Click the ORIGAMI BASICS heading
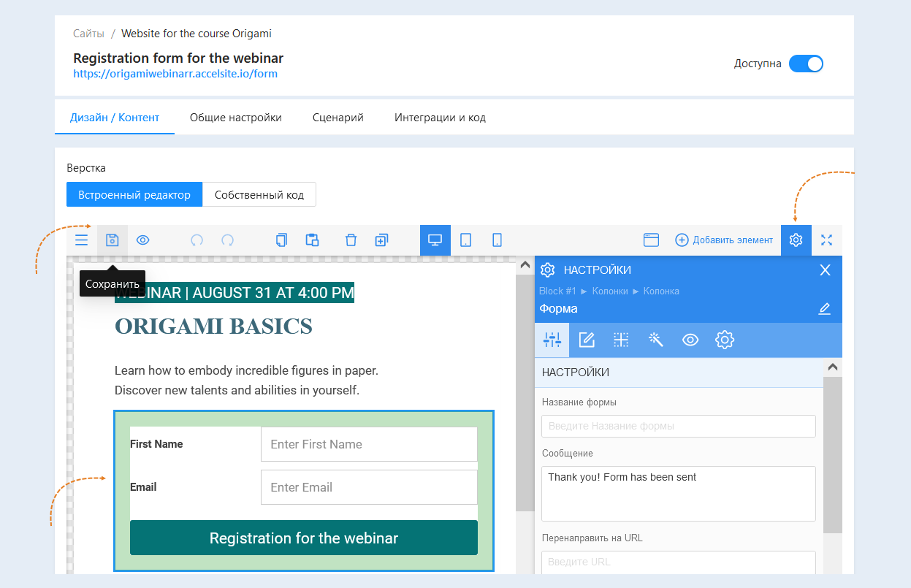Screen dimensions: 911x588 click(213, 327)
